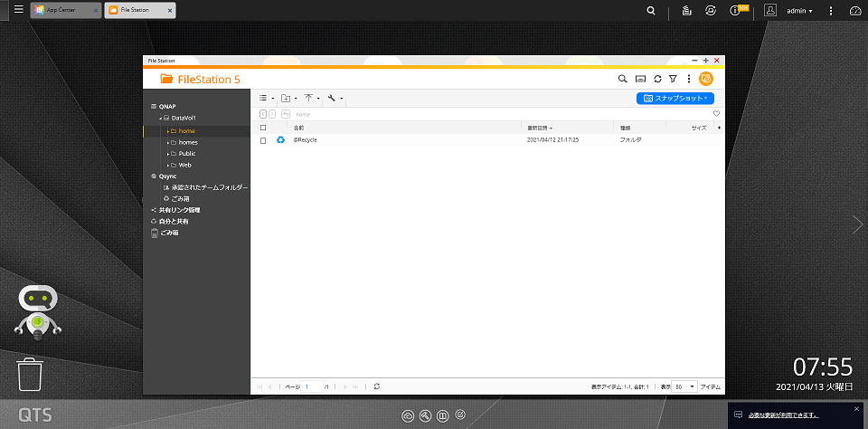
Task: Click the admin user avatar icon
Action: (x=770, y=11)
